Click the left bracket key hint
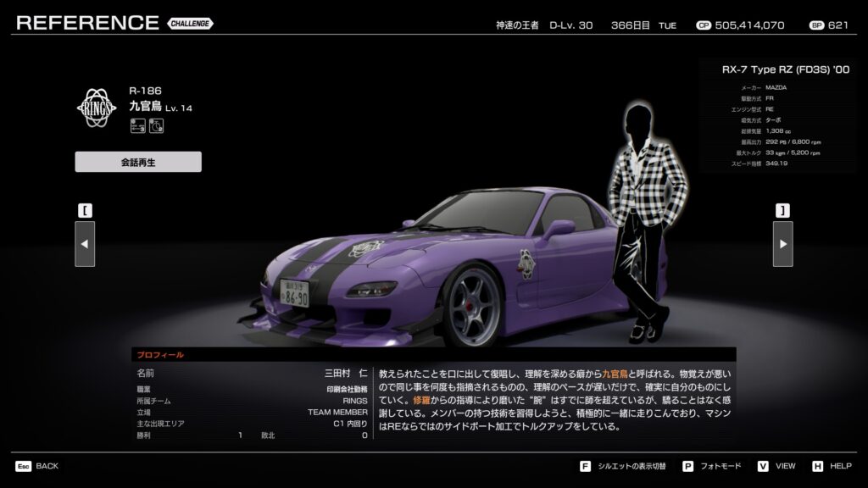 (85, 209)
